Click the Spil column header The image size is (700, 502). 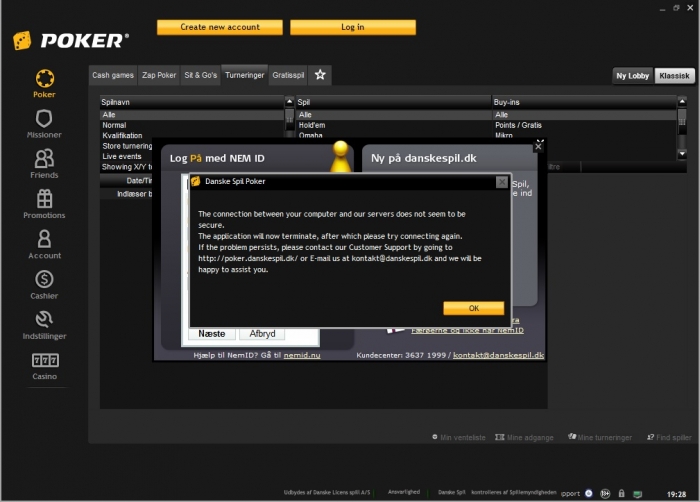[x=394, y=102]
